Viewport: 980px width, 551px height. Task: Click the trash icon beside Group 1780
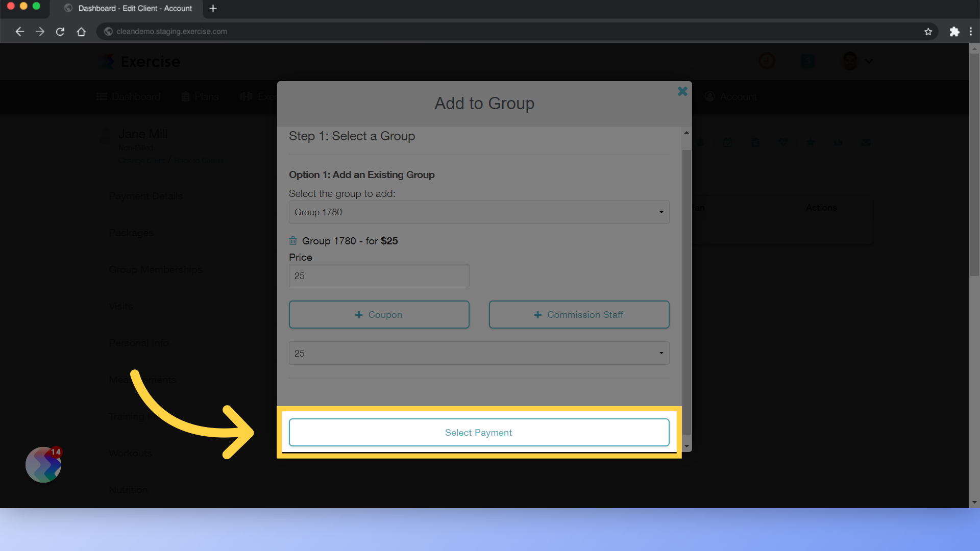click(293, 240)
